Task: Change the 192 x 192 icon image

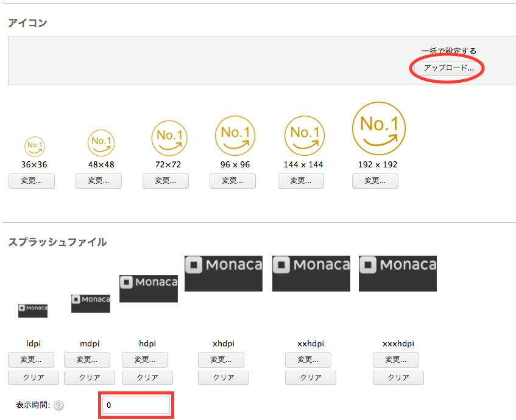Action: pos(375,181)
